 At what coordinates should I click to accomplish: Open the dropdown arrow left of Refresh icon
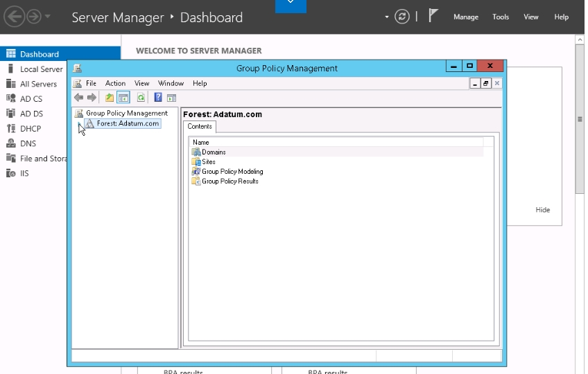[x=387, y=17]
